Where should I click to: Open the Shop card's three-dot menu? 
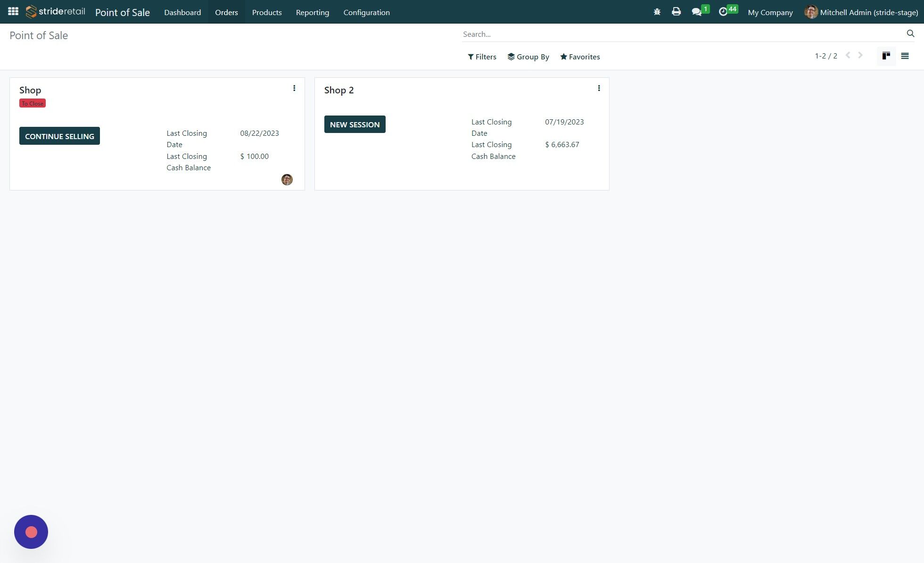[x=294, y=88]
